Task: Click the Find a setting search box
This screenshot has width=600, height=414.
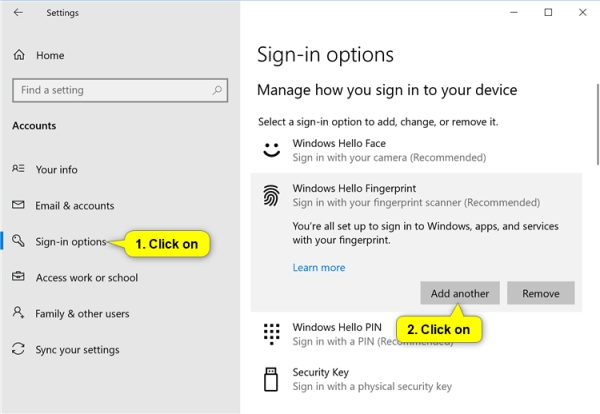Action: point(120,90)
